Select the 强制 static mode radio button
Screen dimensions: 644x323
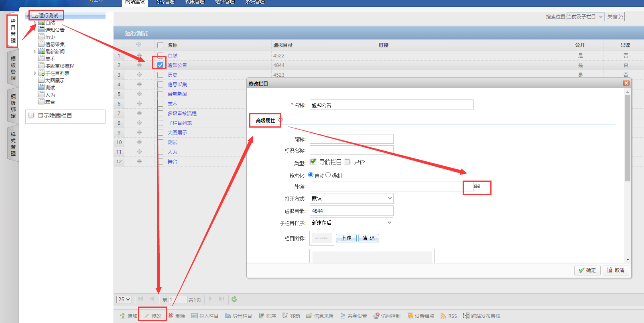point(328,175)
